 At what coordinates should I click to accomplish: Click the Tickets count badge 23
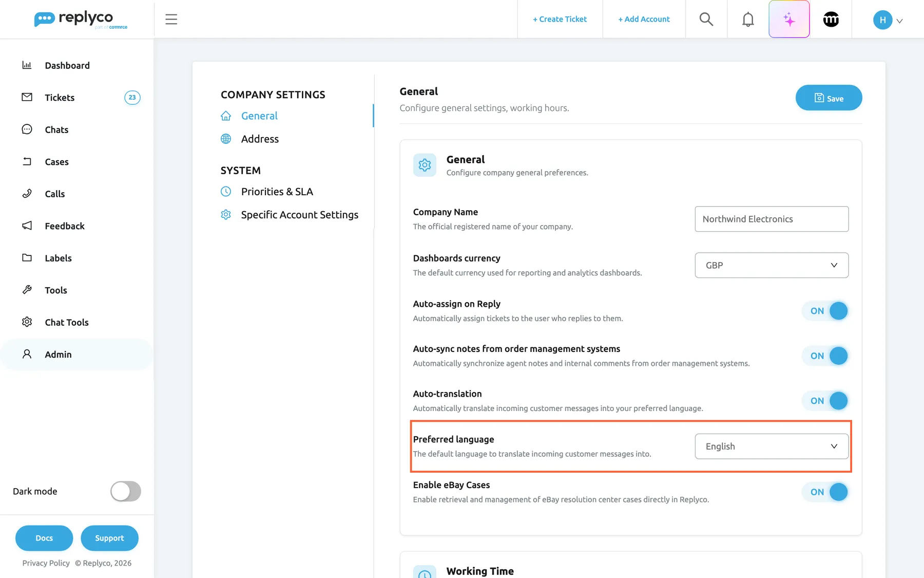tap(132, 98)
